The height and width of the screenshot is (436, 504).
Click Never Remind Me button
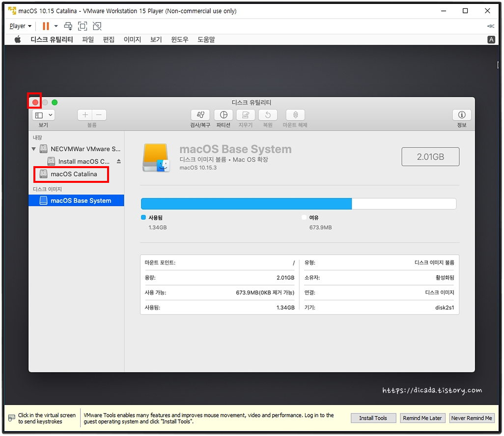[472, 418]
